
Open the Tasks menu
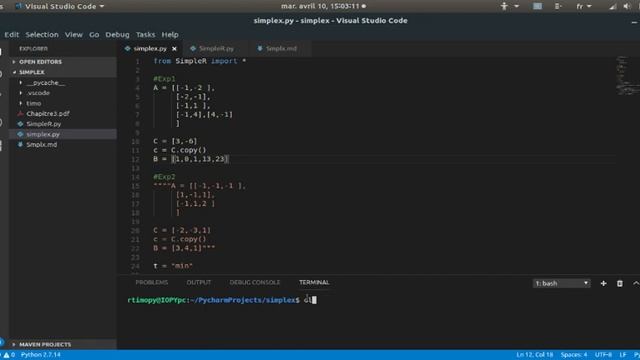pos(145,35)
